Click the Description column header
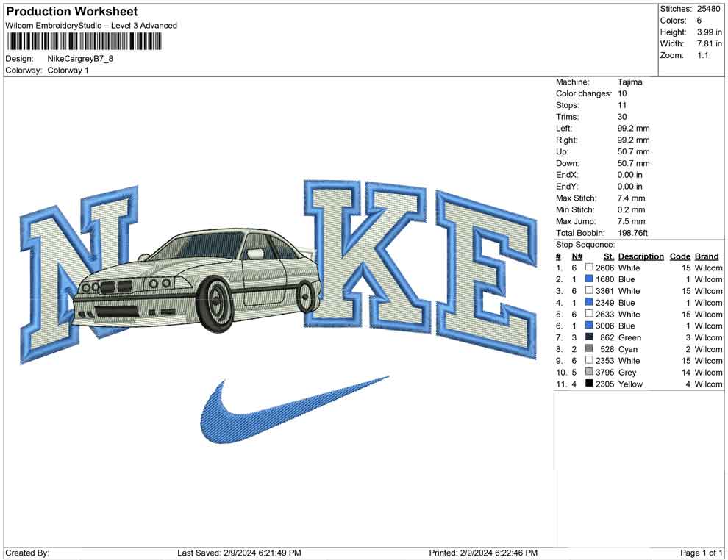This screenshot has height=560, width=728. coord(640,256)
